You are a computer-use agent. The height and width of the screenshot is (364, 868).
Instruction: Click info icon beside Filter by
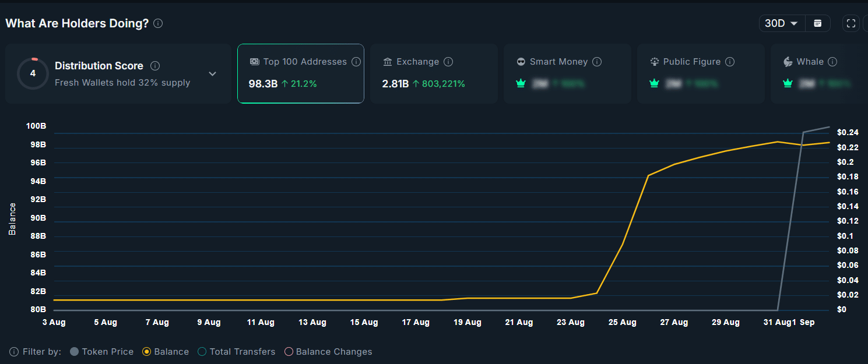14,352
